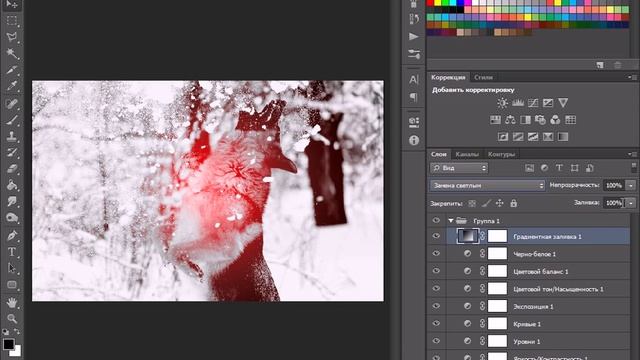
Task: Add a Vibrance adjustment (triangle icon)
Action: coord(563,103)
